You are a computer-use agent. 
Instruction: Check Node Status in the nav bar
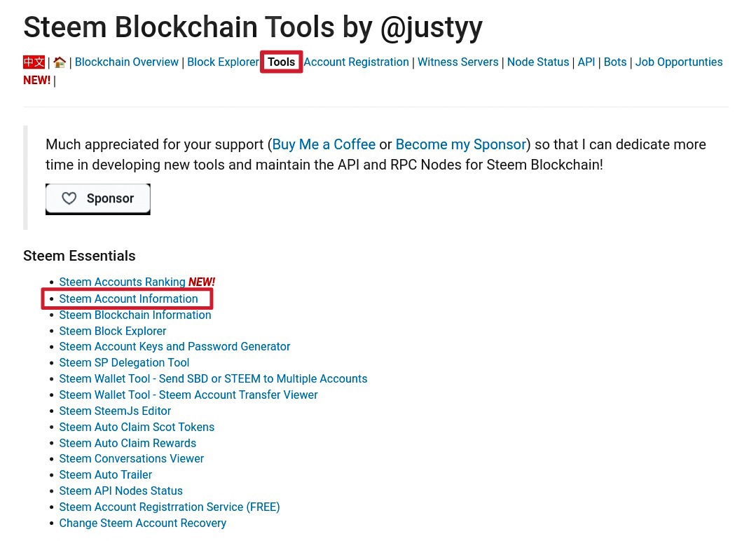(x=538, y=62)
